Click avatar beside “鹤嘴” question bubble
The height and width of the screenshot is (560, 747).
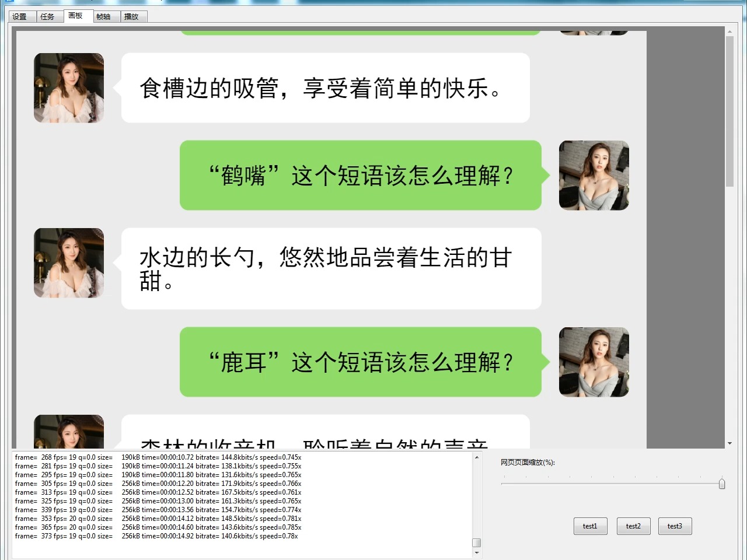pos(594,176)
